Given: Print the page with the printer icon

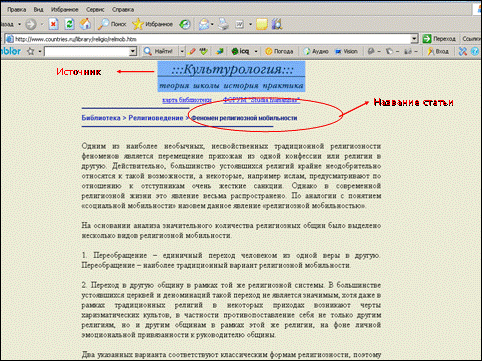Looking at the screenshot, I should 223,24.
